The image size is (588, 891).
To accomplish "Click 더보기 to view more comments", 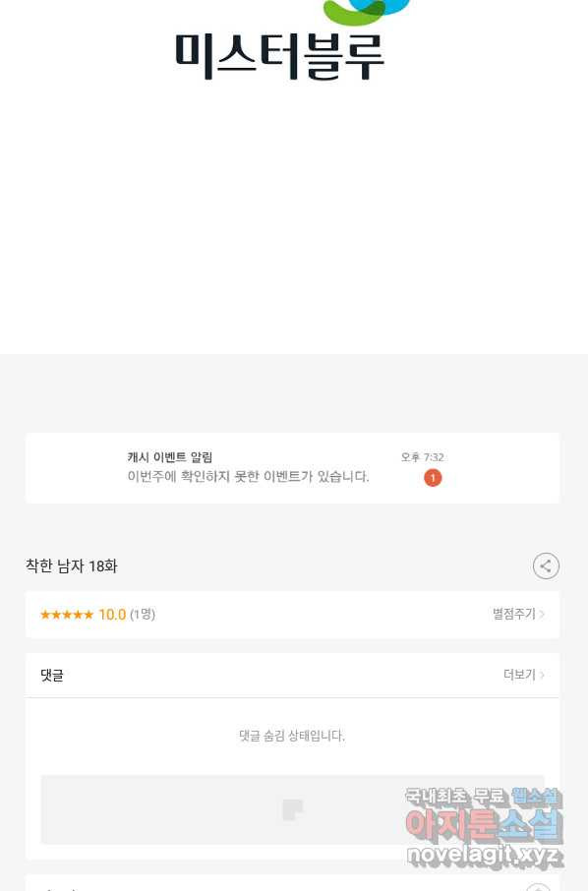I will [519, 675].
